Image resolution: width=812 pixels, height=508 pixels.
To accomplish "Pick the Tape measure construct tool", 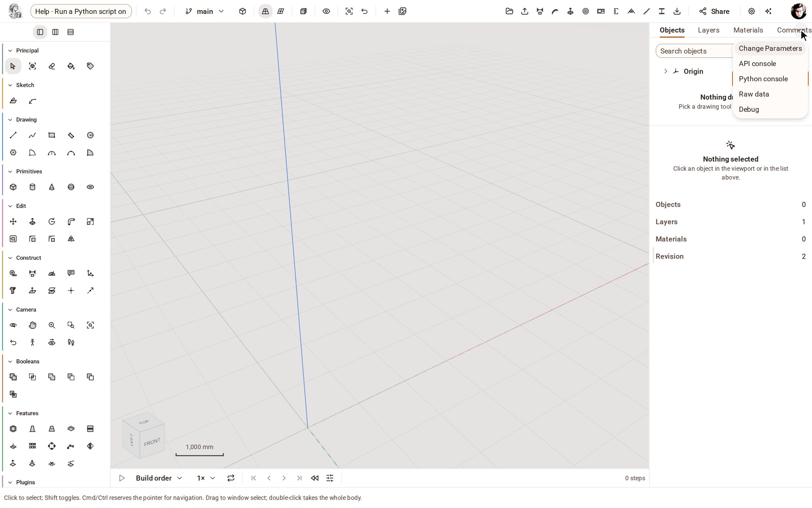I will 13,273.
